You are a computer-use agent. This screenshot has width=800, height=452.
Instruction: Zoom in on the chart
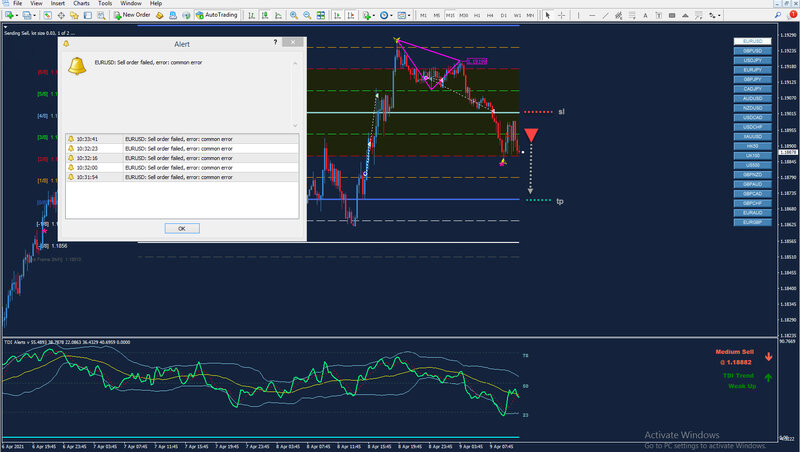point(294,15)
